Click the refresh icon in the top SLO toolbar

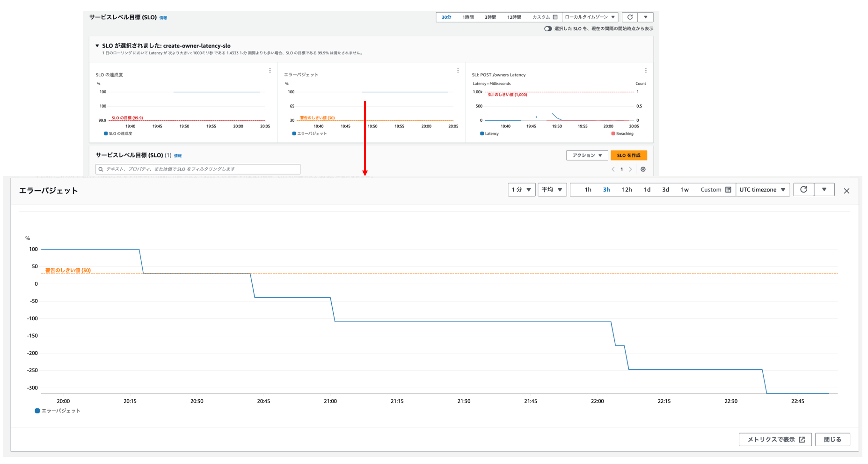630,17
